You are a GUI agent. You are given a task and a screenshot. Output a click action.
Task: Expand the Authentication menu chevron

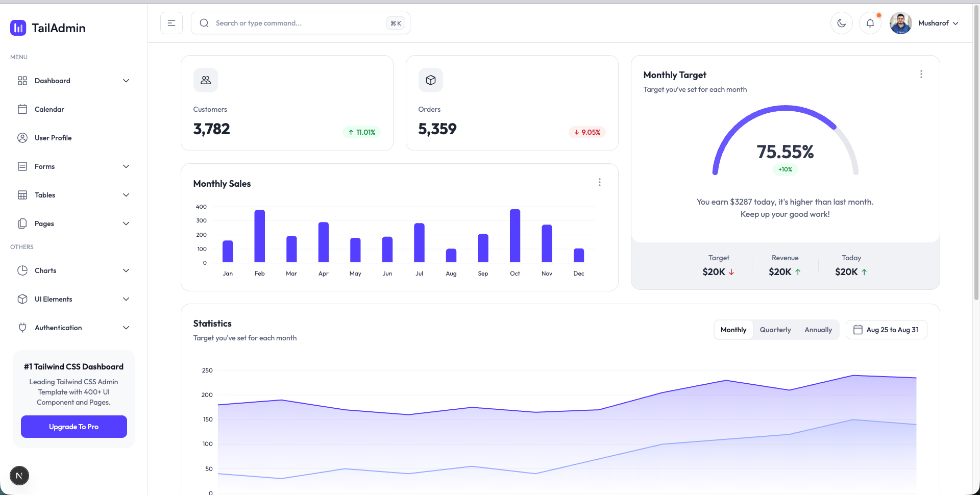point(126,328)
